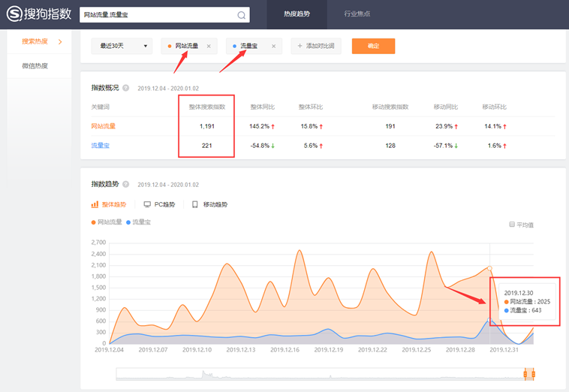
Task: Open 搜索热度 in the sidebar
Action: click(35, 41)
